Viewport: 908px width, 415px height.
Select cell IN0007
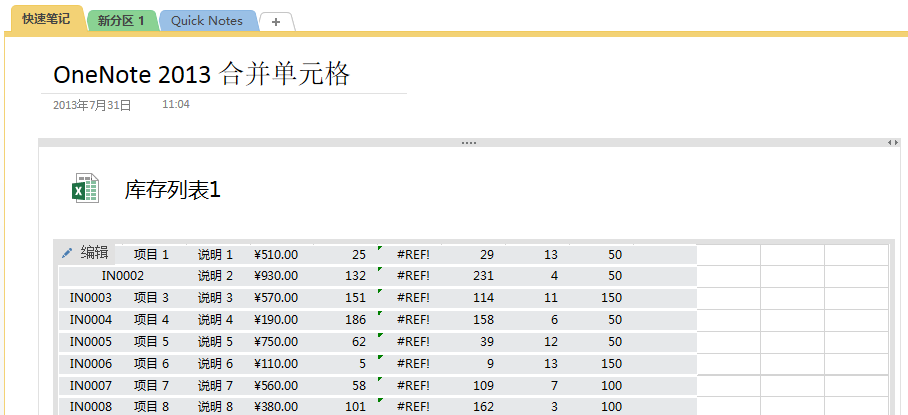click(91, 386)
